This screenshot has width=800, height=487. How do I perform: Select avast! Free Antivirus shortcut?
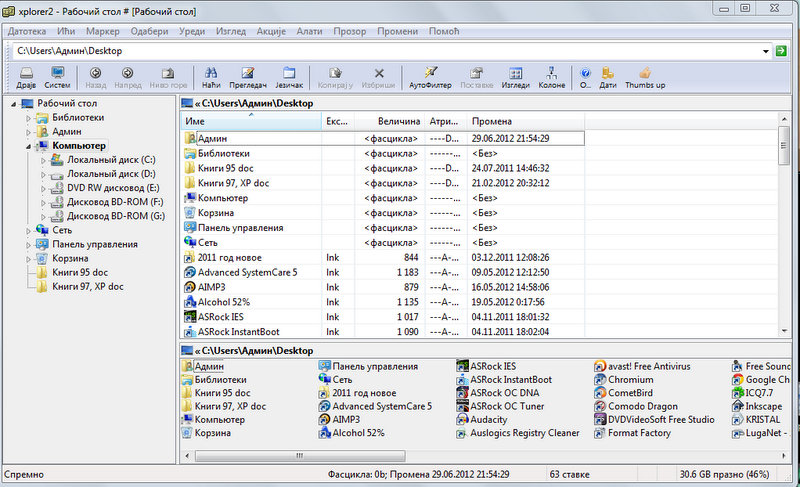642,366
